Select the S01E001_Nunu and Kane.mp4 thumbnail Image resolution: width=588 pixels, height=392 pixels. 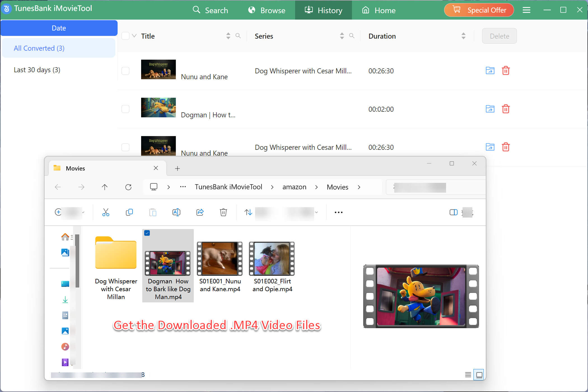click(220, 258)
